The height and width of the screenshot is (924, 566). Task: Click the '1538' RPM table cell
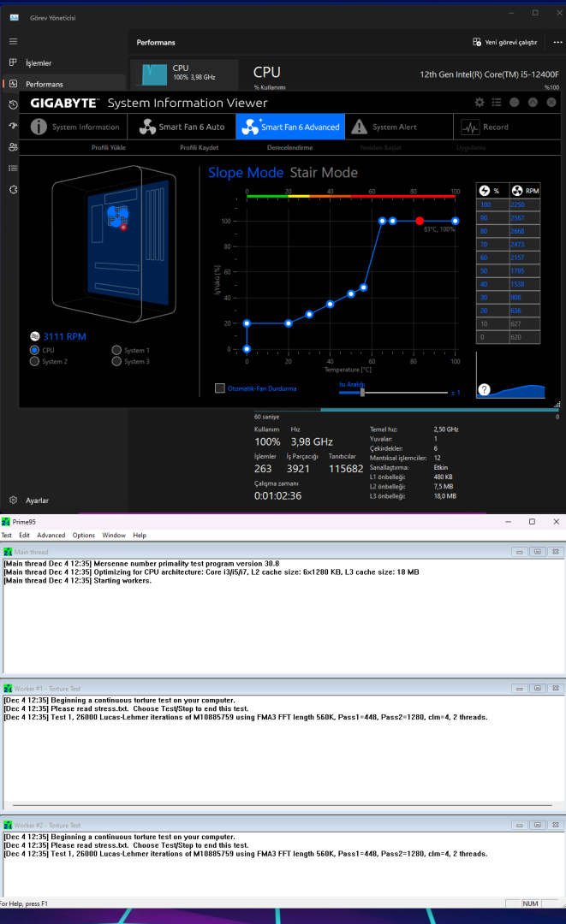pyautogui.click(x=524, y=284)
